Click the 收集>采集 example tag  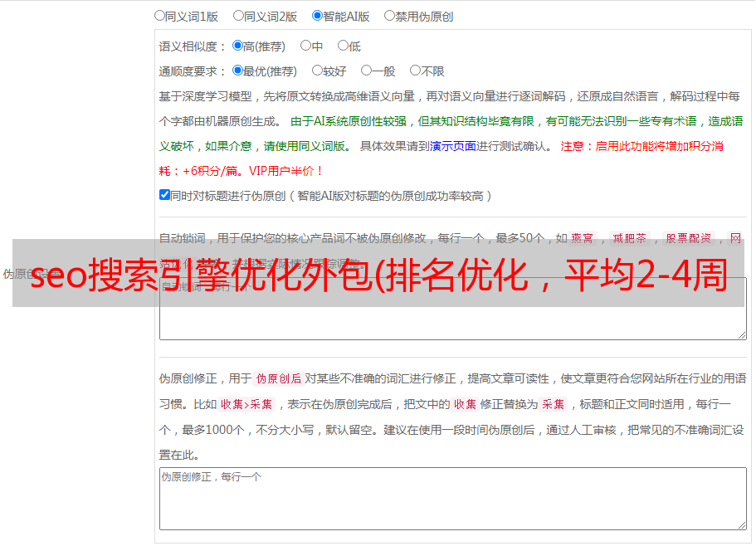point(246,404)
